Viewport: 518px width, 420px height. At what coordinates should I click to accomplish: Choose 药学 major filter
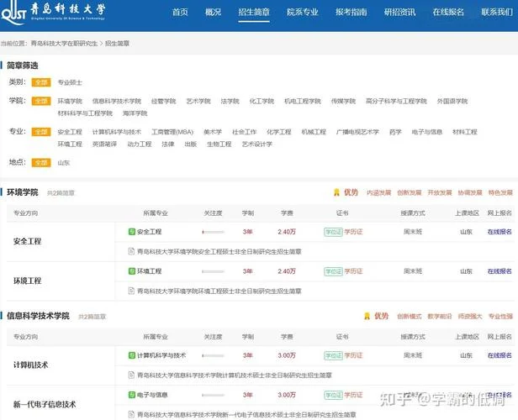tap(395, 132)
